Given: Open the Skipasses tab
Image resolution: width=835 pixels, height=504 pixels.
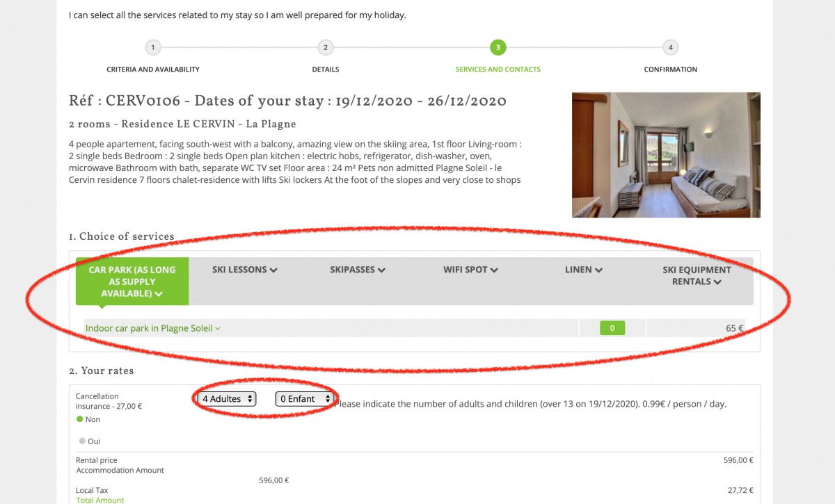Looking at the screenshot, I should 358,270.
